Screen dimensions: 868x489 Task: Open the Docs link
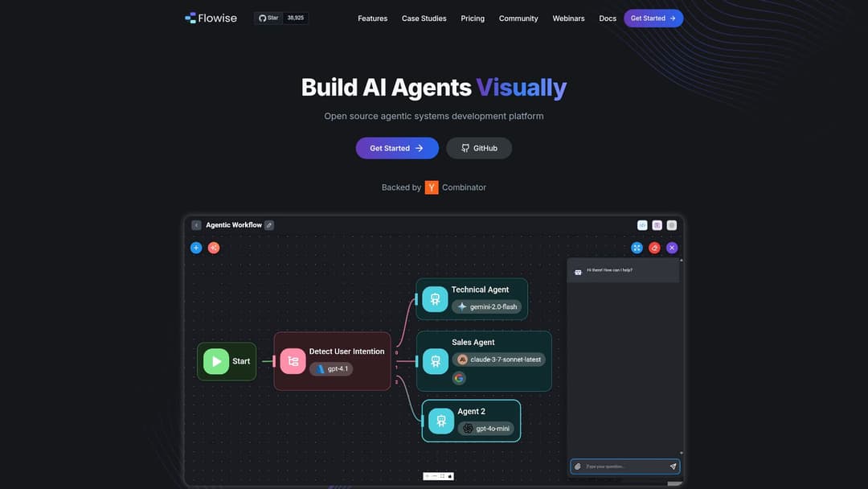click(608, 18)
